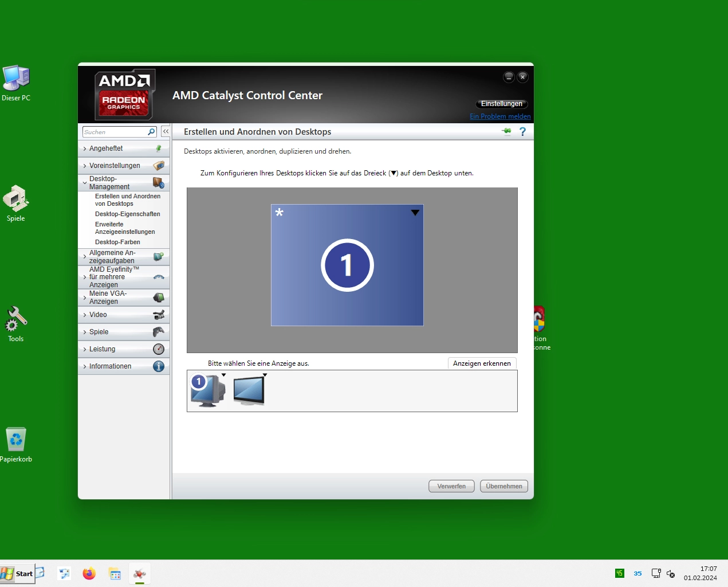Open the Start menu
Screen dimensions: 728x587
point(17,573)
